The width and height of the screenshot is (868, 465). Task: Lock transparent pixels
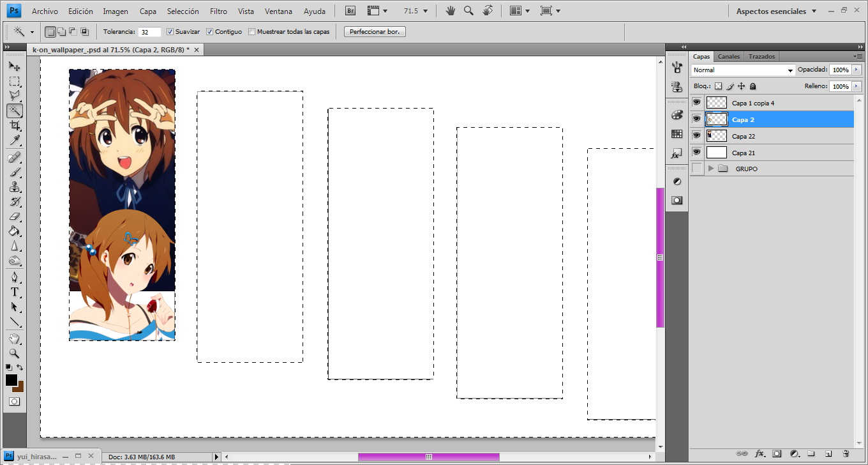pos(718,86)
